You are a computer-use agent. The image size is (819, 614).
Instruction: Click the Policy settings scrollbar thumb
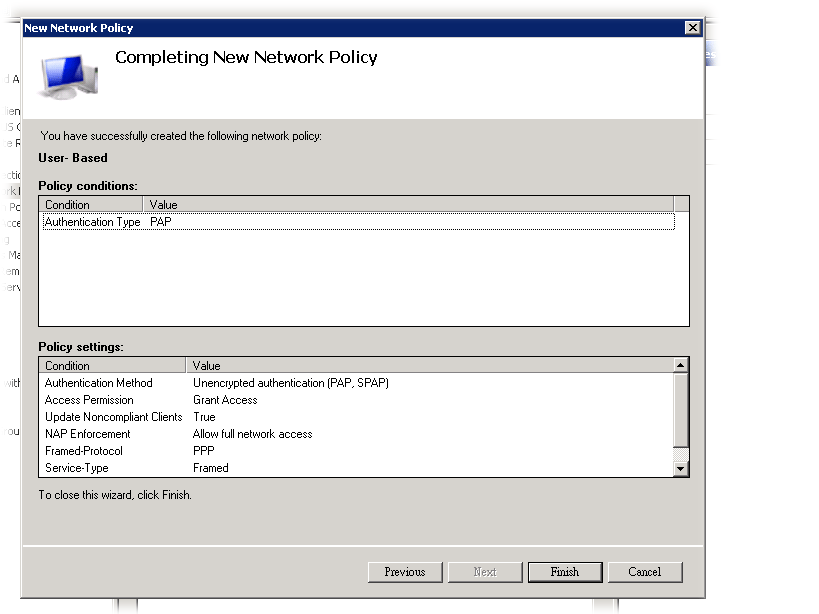point(681,410)
